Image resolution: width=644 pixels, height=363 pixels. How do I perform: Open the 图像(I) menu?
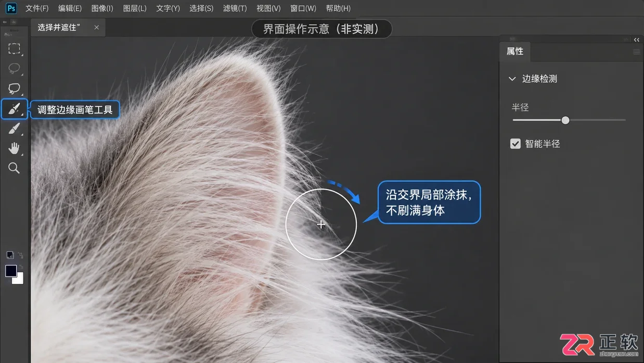[102, 8]
